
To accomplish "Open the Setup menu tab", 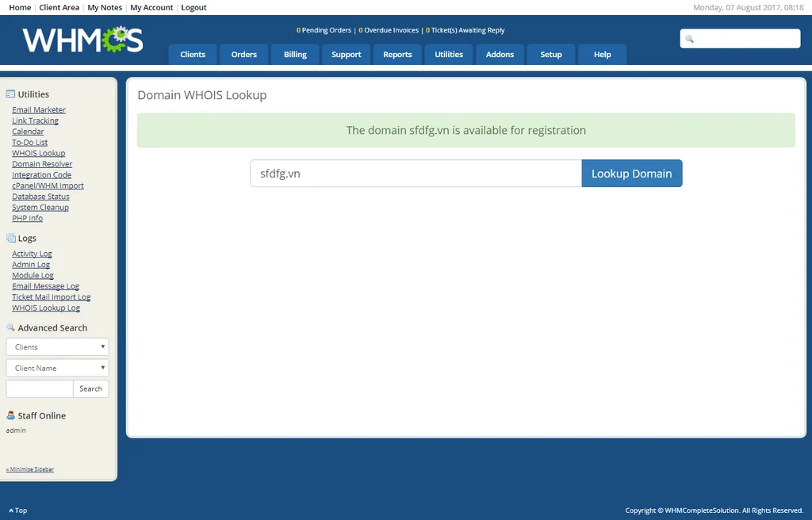I will [x=551, y=55].
